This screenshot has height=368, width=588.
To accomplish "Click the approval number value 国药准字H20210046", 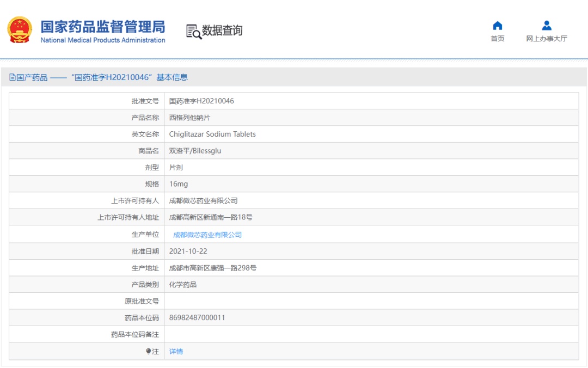I will coord(201,101).
